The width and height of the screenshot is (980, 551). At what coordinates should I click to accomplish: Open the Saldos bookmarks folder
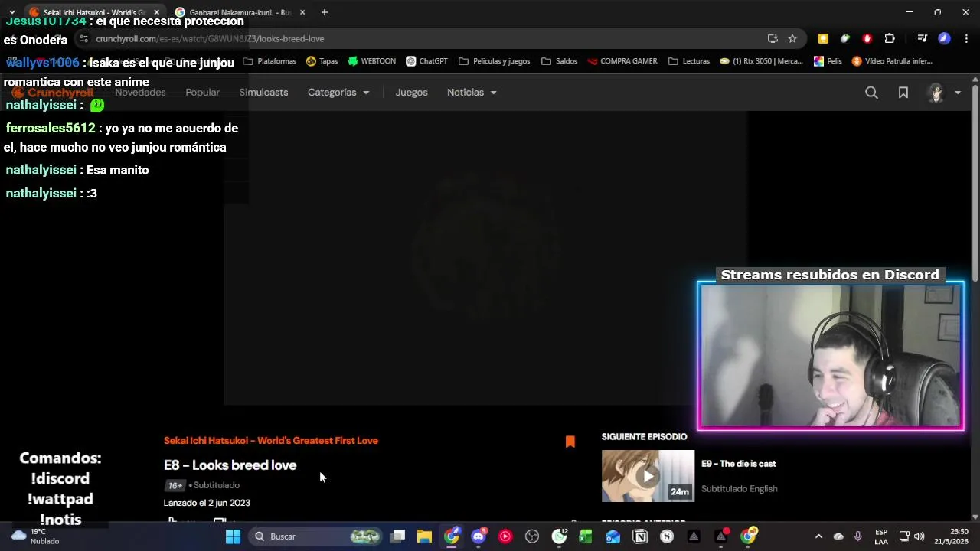pyautogui.click(x=559, y=61)
